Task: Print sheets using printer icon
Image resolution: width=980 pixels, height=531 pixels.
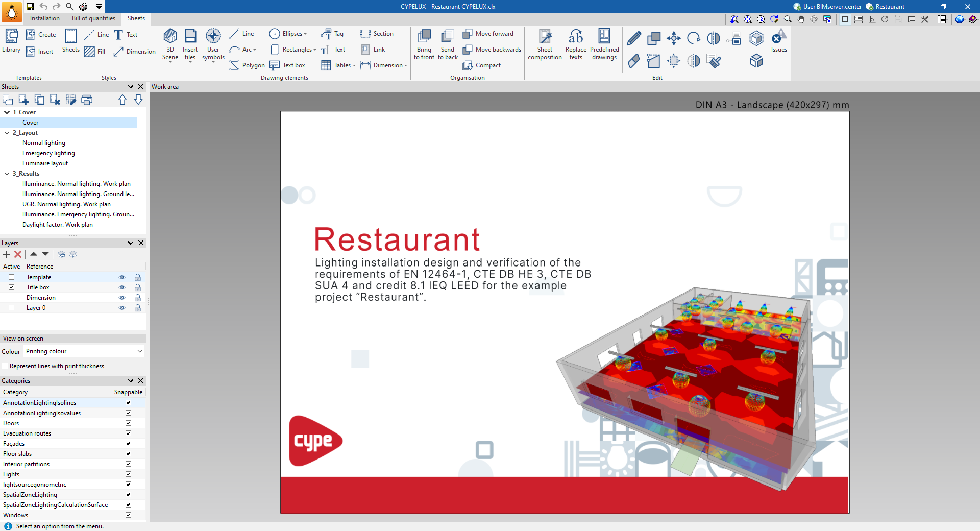Action: click(87, 100)
